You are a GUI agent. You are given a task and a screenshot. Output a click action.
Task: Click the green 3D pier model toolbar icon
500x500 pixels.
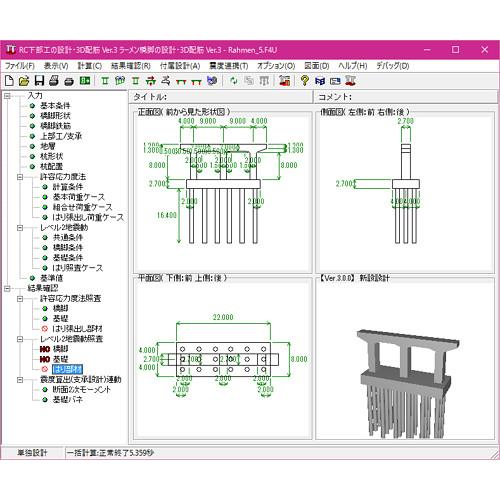[x=120, y=81]
